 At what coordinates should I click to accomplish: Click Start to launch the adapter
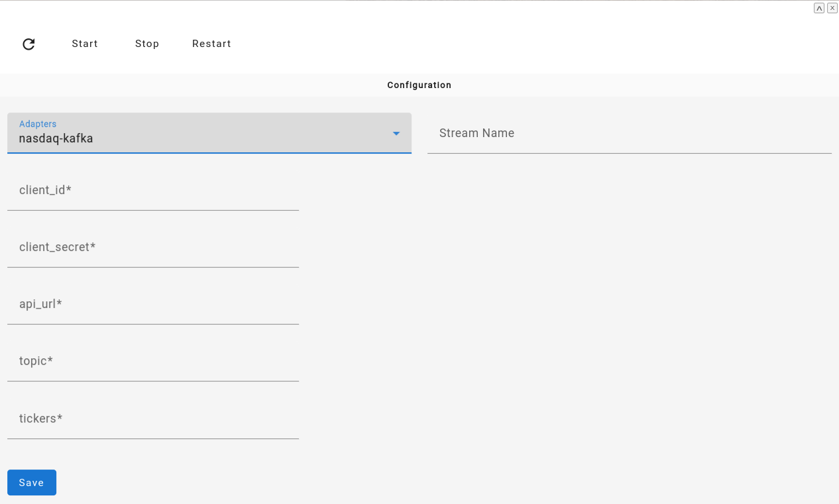click(x=85, y=44)
